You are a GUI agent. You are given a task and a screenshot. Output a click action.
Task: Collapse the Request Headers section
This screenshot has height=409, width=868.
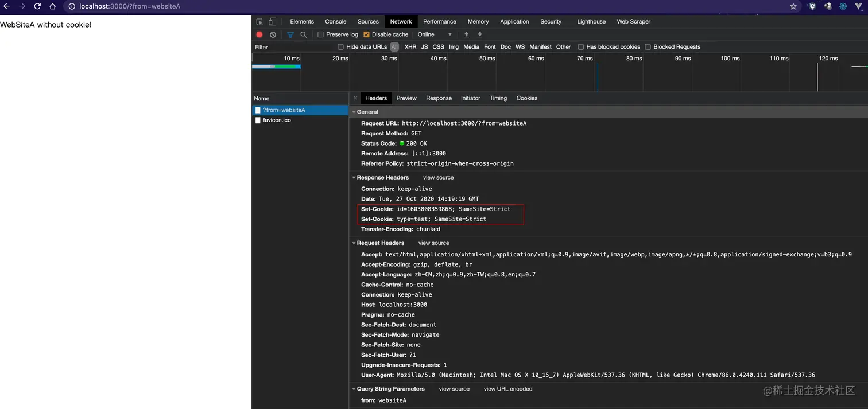pyautogui.click(x=354, y=243)
